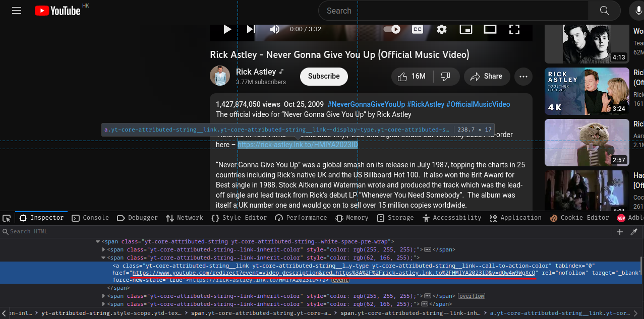The image size is (644, 319).
Task: Activate the element picker tool
Action: click(x=7, y=218)
